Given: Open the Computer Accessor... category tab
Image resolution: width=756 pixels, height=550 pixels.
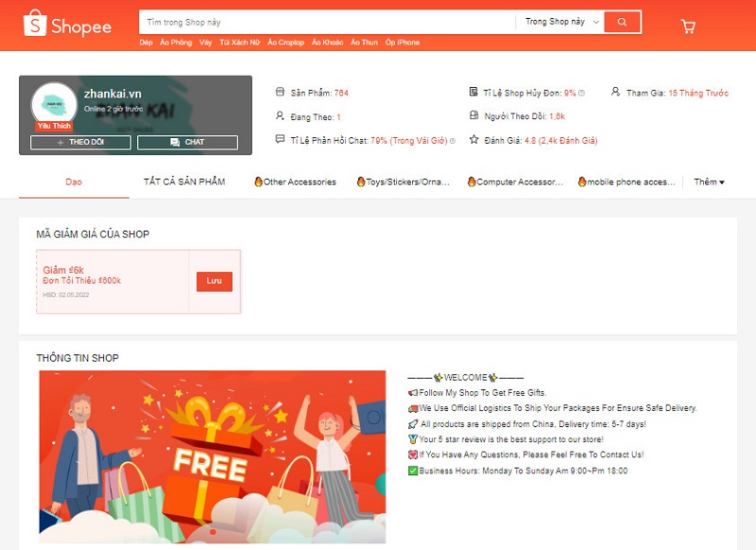Looking at the screenshot, I should [x=515, y=181].
